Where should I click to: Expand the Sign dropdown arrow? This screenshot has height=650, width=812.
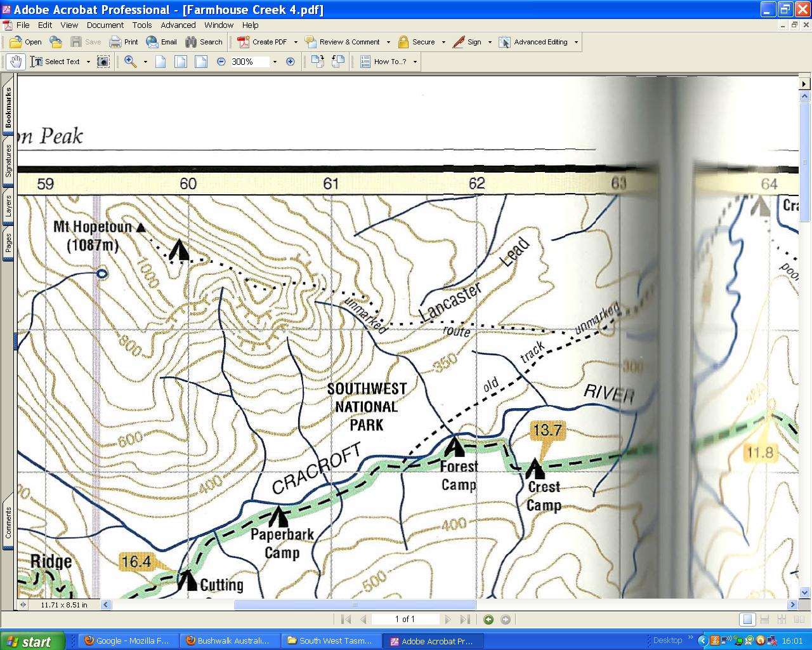coord(490,43)
